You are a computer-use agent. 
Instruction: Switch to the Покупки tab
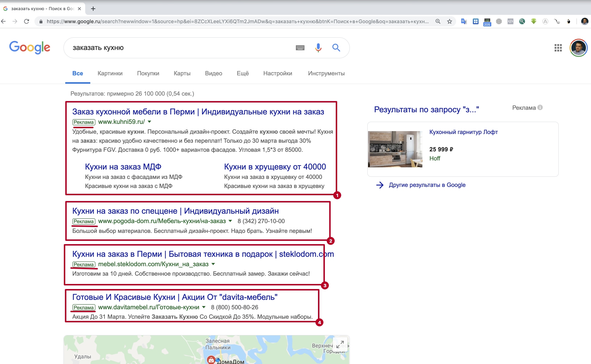click(x=148, y=74)
